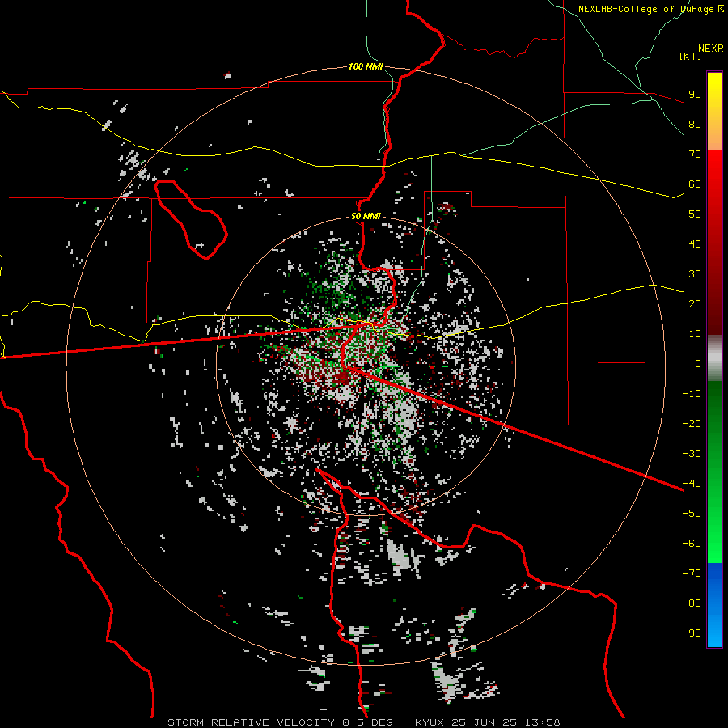
Task: Click the 50 tick label on the scale
Action: tap(695, 214)
